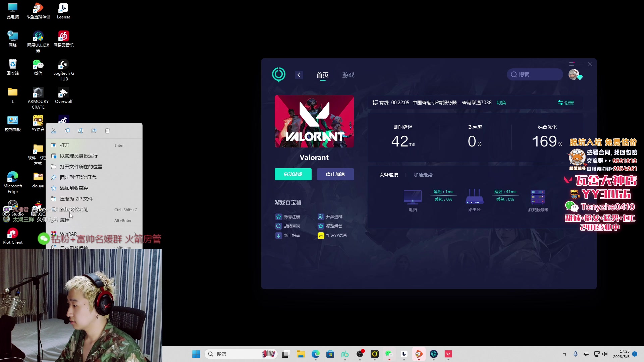Select the Logitech G HUB desktop icon
644x362 pixels.
pyautogui.click(x=63, y=70)
